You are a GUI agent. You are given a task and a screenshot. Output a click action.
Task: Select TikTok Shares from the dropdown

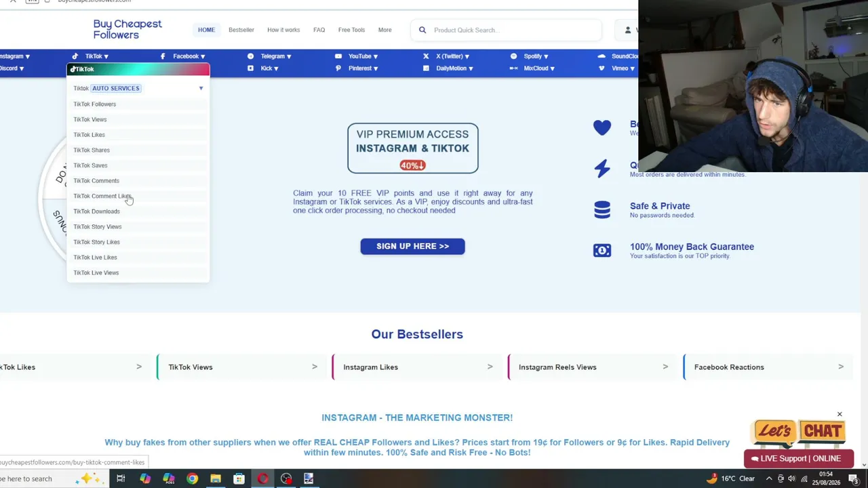[x=138, y=150]
